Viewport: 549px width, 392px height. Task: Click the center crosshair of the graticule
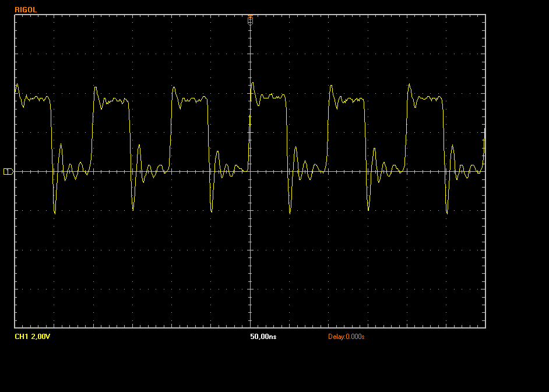(x=250, y=171)
